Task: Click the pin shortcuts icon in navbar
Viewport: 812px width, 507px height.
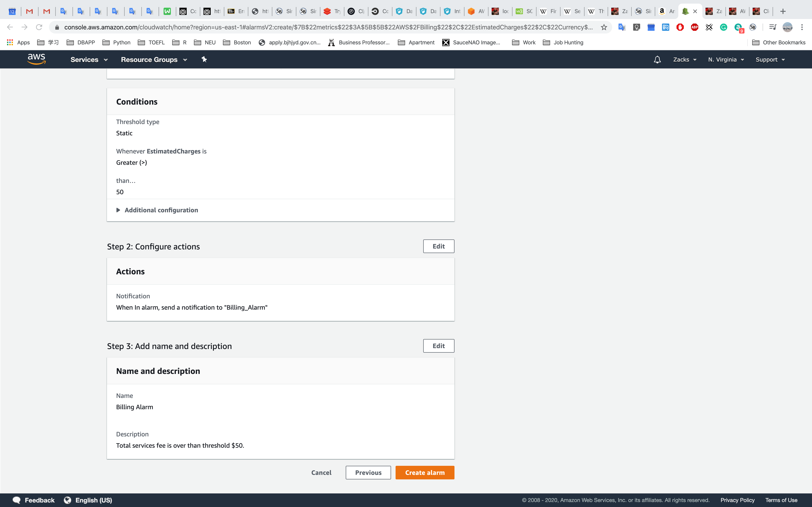Action: (204, 59)
